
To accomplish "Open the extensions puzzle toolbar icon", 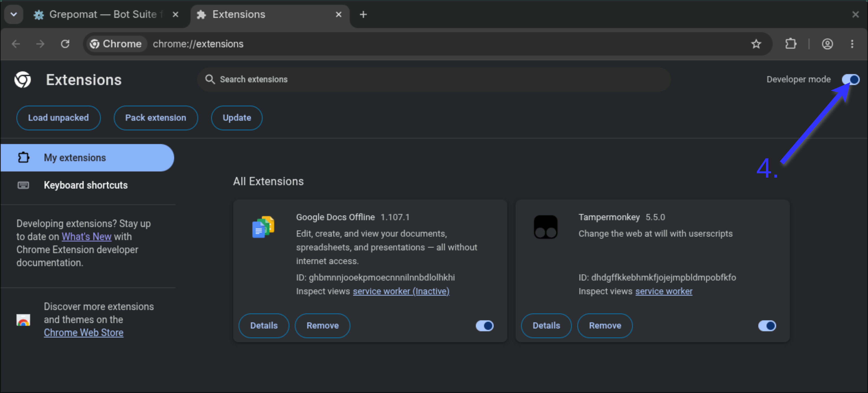I will pos(791,44).
